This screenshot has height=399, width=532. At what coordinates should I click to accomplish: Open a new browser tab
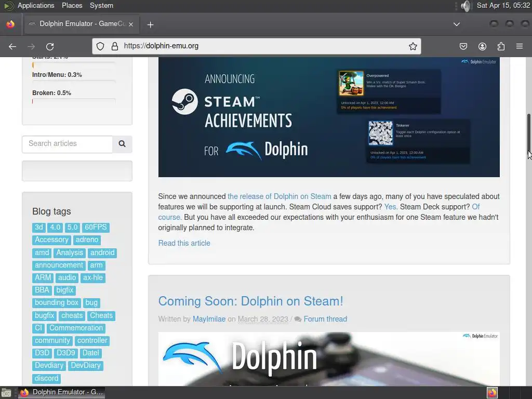point(150,25)
